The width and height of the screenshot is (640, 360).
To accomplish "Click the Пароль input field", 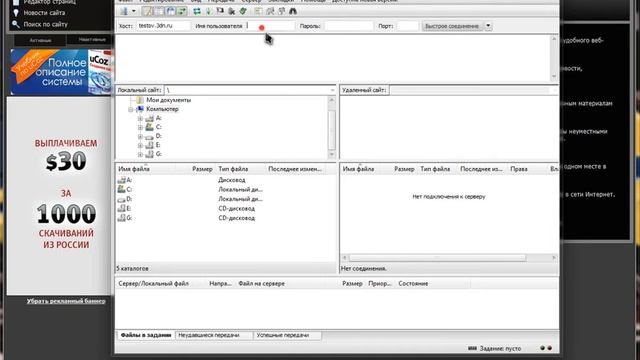I will (x=349, y=26).
